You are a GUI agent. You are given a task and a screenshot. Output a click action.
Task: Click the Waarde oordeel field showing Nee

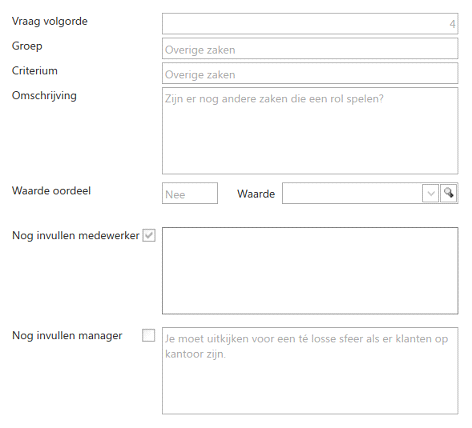(190, 193)
